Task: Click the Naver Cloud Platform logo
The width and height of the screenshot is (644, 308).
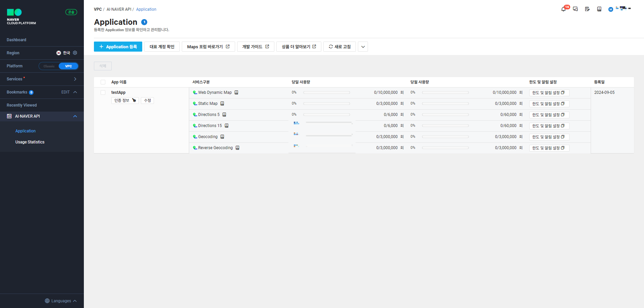Action: tap(21, 17)
